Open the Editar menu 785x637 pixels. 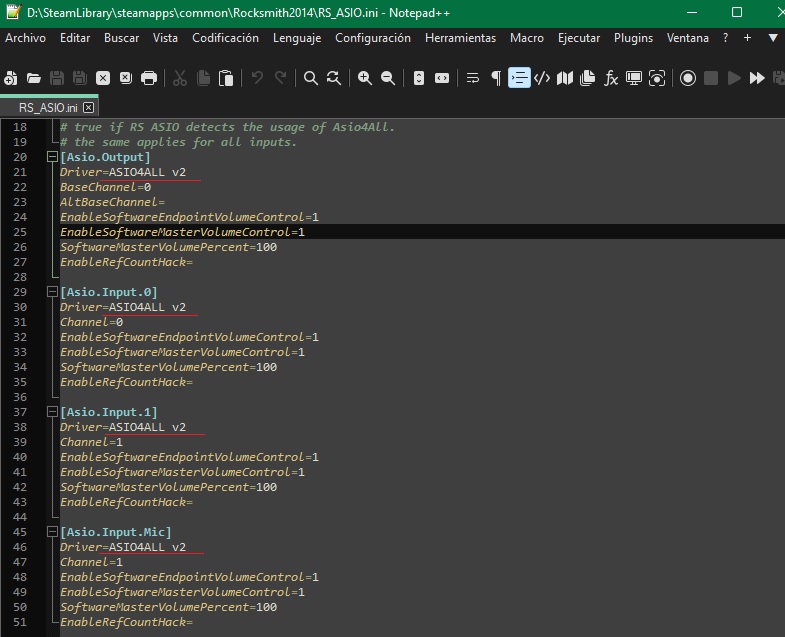[75, 38]
